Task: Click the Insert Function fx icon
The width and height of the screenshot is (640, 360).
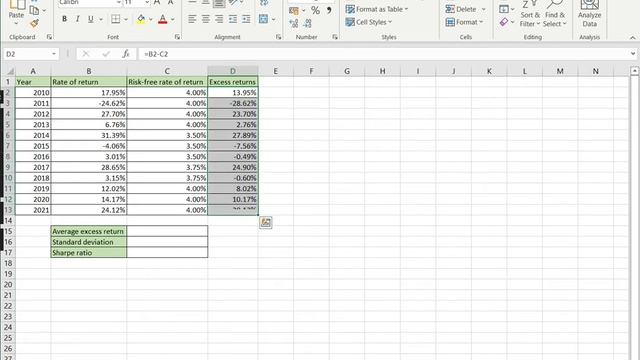Action: click(126, 54)
